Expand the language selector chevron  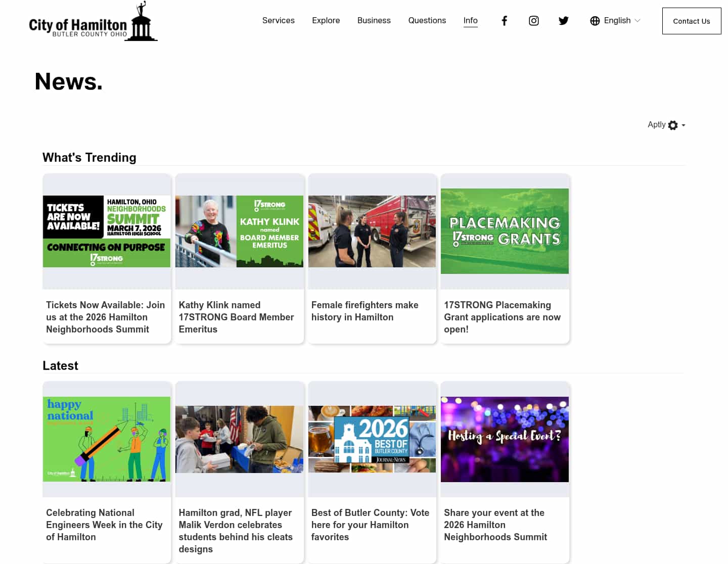636,21
